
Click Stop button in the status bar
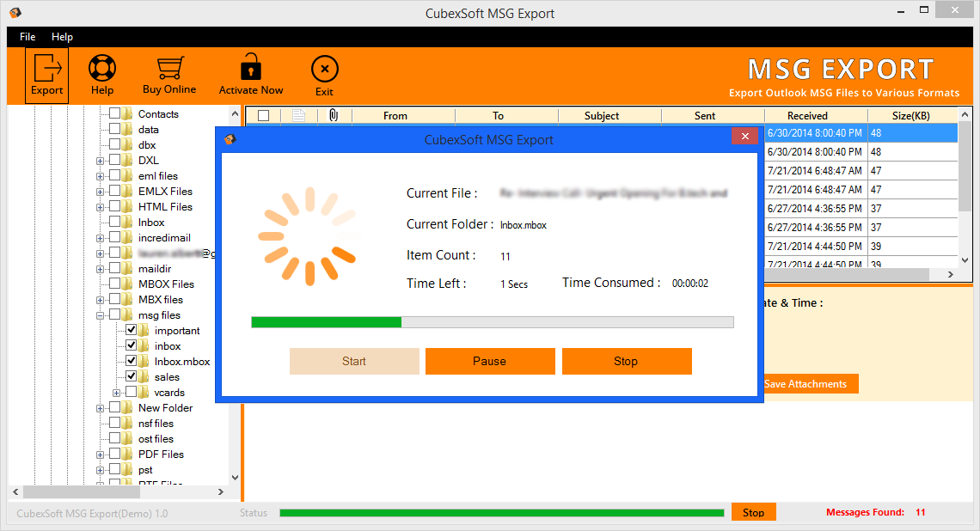(x=754, y=512)
